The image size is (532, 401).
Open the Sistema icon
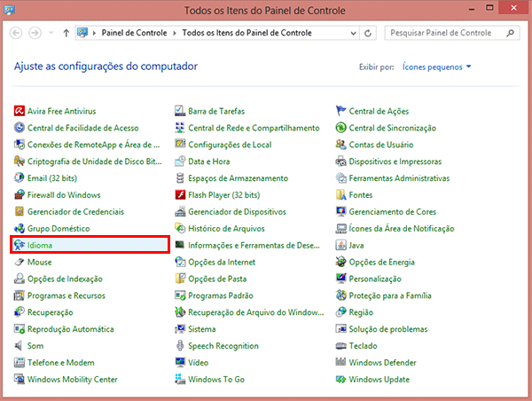180,328
